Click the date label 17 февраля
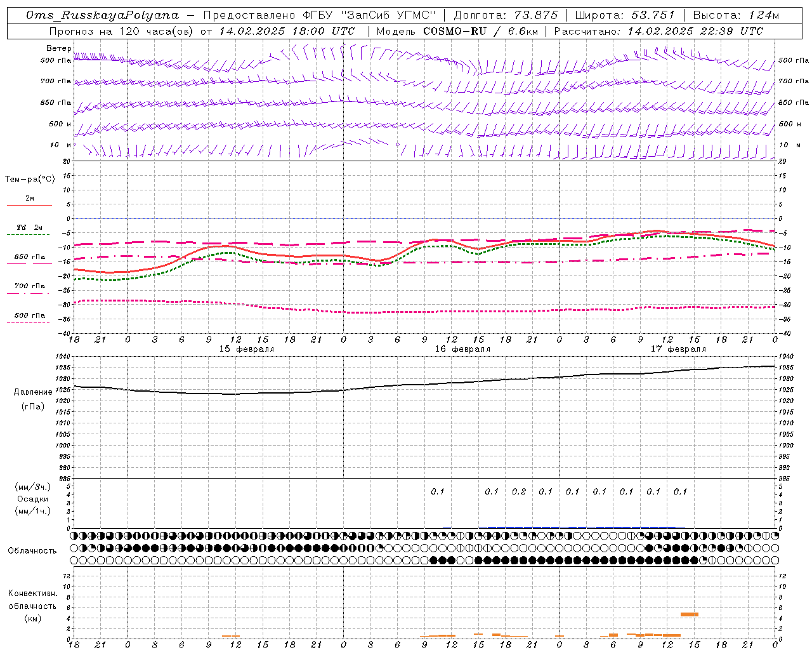This screenshot has height=650, width=812. click(678, 349)
